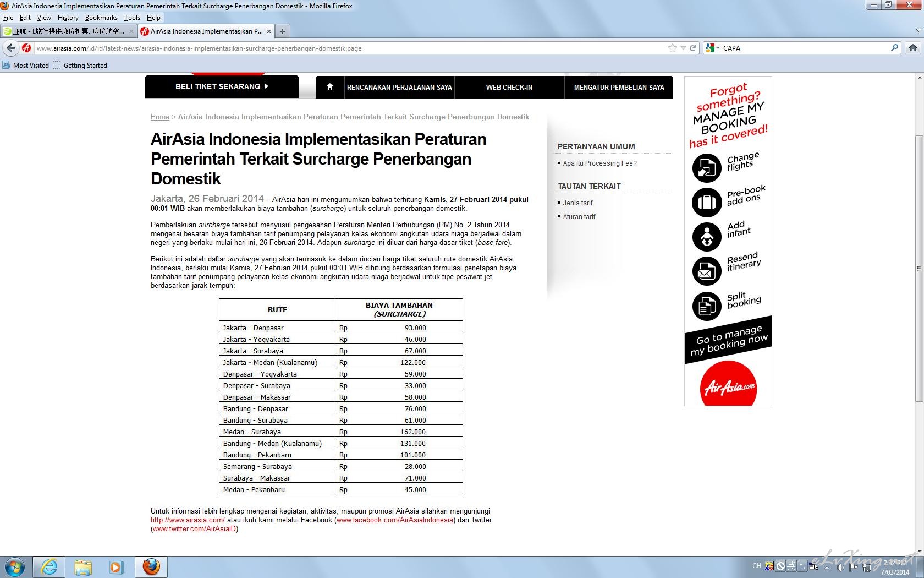Click the home icon in site navigation

point(330,87)
